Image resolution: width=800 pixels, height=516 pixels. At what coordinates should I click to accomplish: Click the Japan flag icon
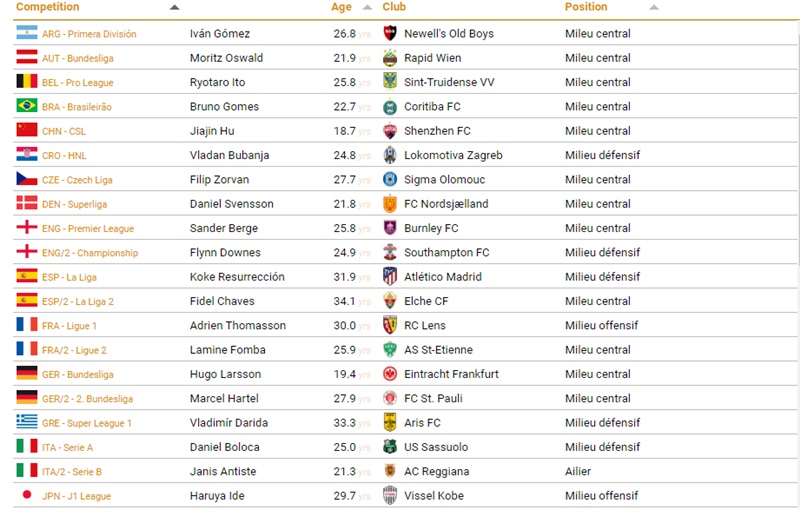coord(27,495)
